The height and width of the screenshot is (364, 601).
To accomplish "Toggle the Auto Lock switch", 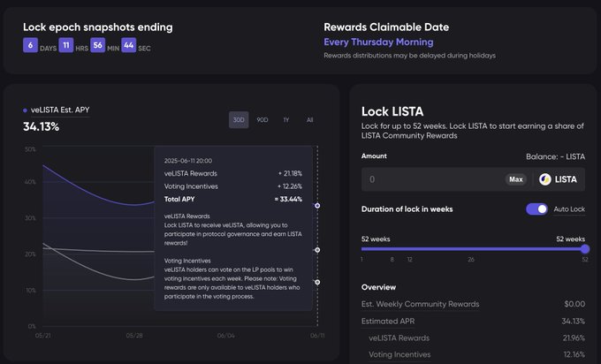I will point(536,209).
